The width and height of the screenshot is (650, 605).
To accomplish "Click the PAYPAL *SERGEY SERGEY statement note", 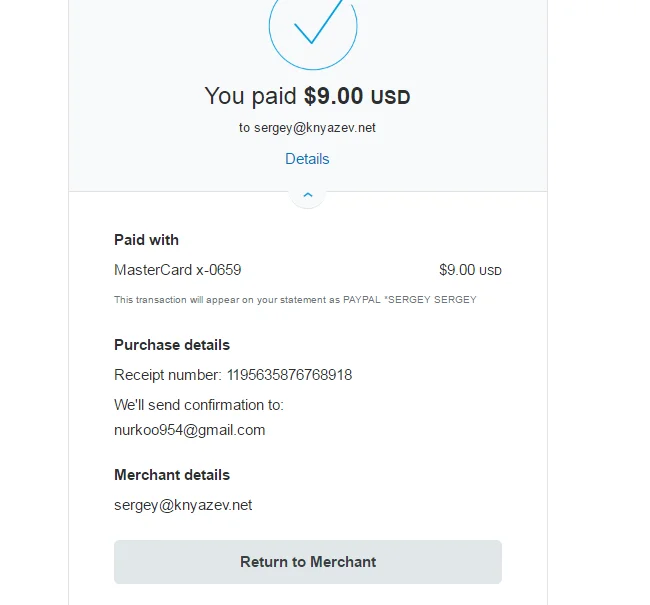I will click(x=295, y=300).
